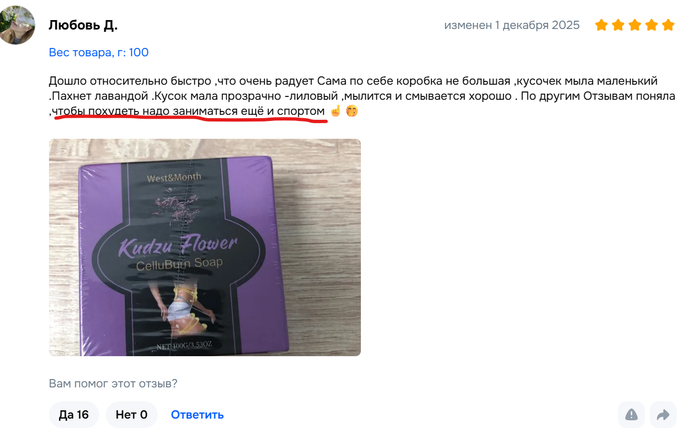This screenshot has width=700, height=437.
Task: Click the red-underlined phrase about sports
Action: click(188, 111)
